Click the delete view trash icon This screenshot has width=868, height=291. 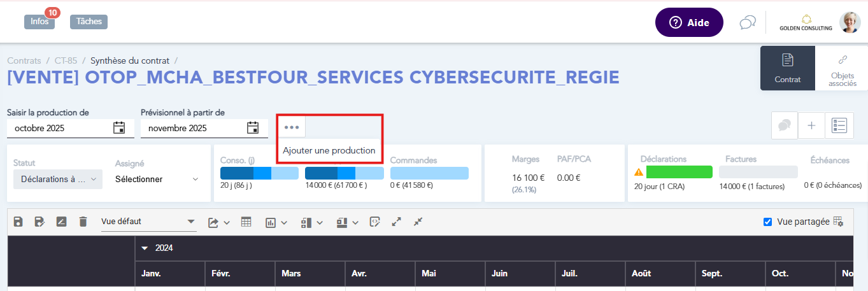pyautogui.click(x=83, y=222)
